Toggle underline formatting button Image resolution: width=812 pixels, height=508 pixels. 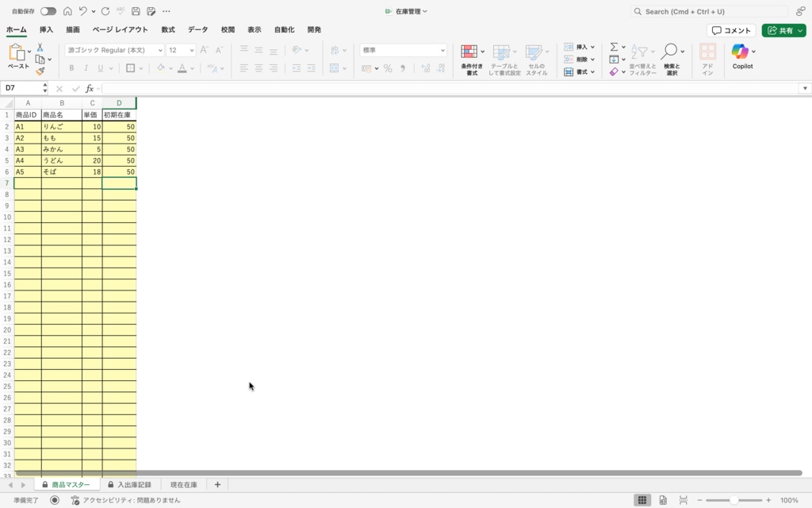click(x=101, y=68)
